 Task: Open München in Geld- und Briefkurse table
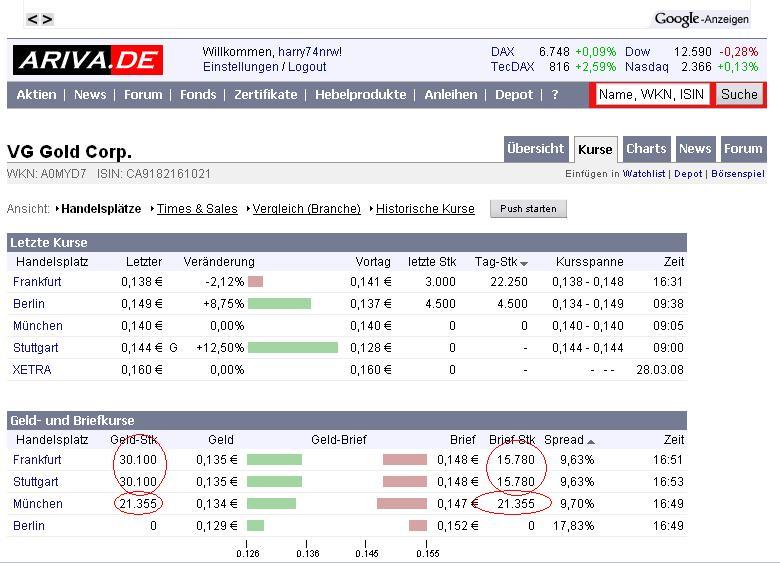click(38, 504)
